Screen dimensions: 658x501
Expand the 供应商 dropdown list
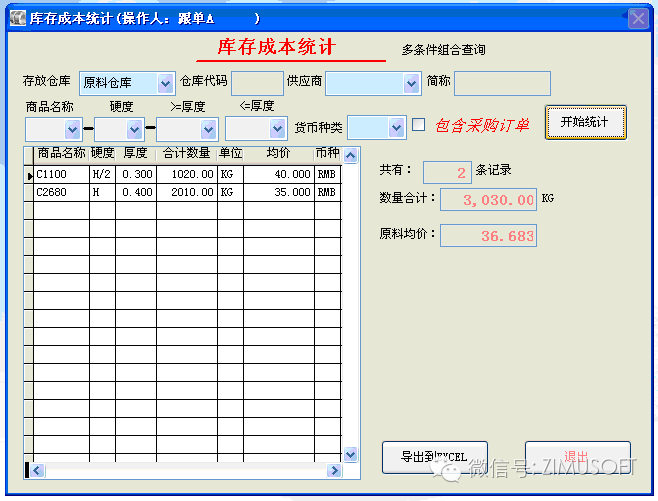(411, 83)
